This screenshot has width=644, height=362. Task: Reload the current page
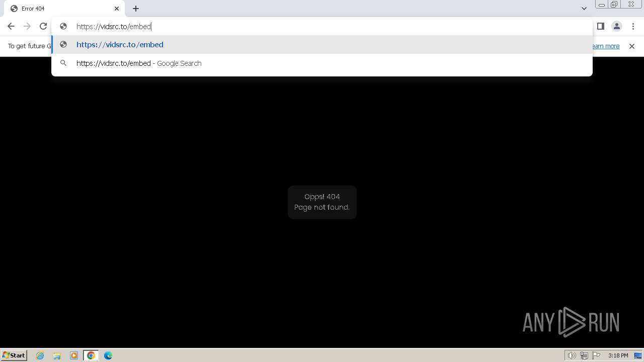coord(43,26)
